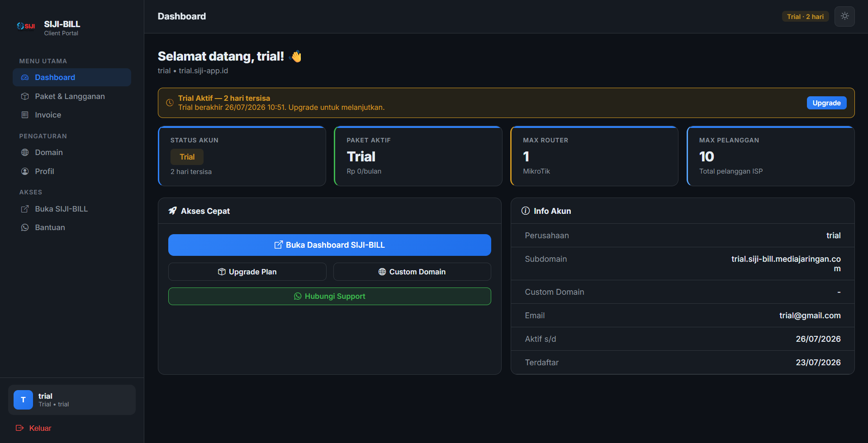Click the trial@gmail.com email value
Image resolution: width=868 pixels, height=443 pixels.
pos(810,316)
